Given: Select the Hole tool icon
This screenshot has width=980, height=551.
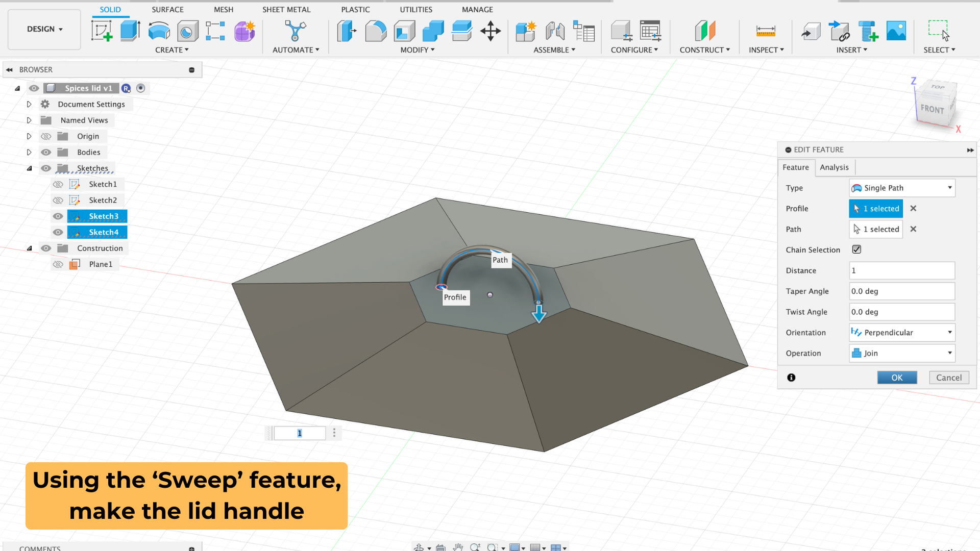Looking at the screenshot, I should pos(187,31).
